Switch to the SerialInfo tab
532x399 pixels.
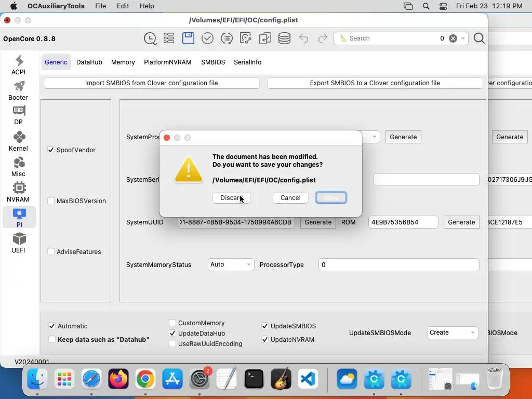tap(248, 62)
